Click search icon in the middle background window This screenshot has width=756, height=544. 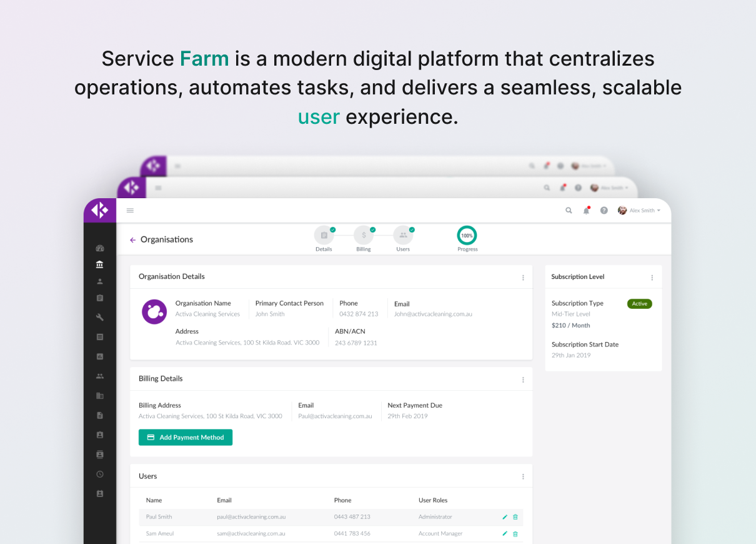[x=547, y=188]
